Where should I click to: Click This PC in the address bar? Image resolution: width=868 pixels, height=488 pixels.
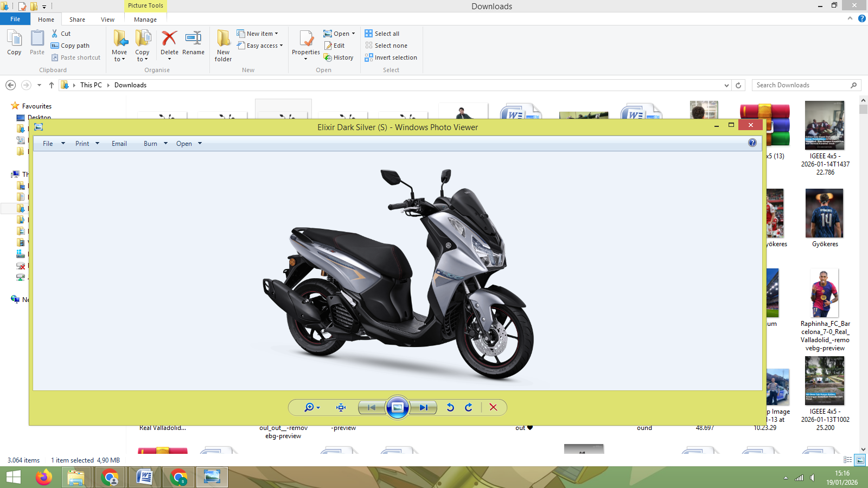point(91,85)
